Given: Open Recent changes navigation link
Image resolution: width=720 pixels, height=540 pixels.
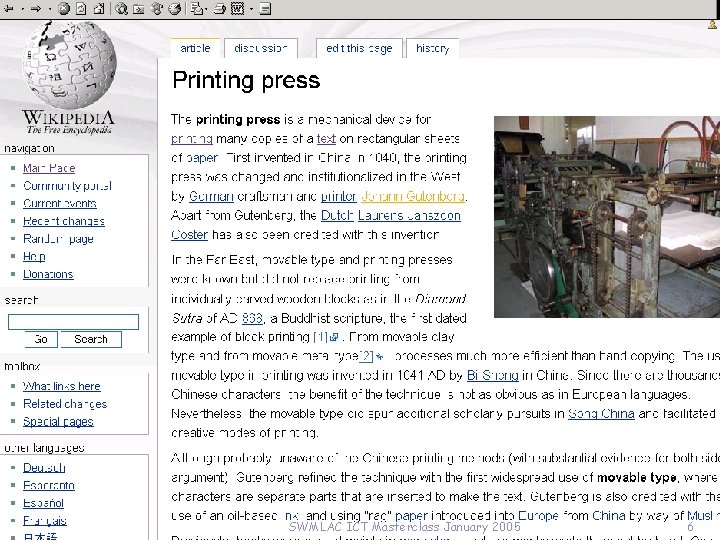Looking at the screenshot, I should coord(64,221).
